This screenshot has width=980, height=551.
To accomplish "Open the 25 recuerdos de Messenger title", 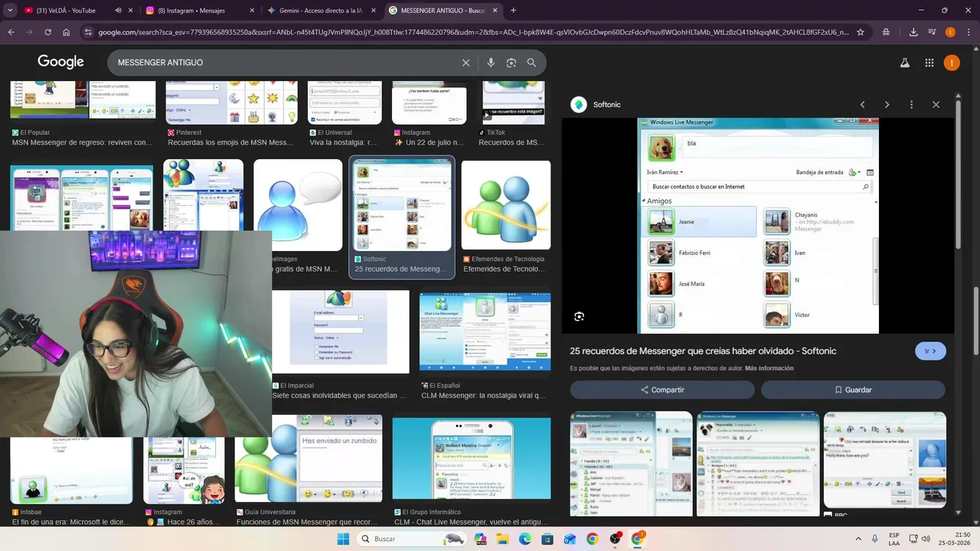I will pyautogui.click(x=703, y=351).
